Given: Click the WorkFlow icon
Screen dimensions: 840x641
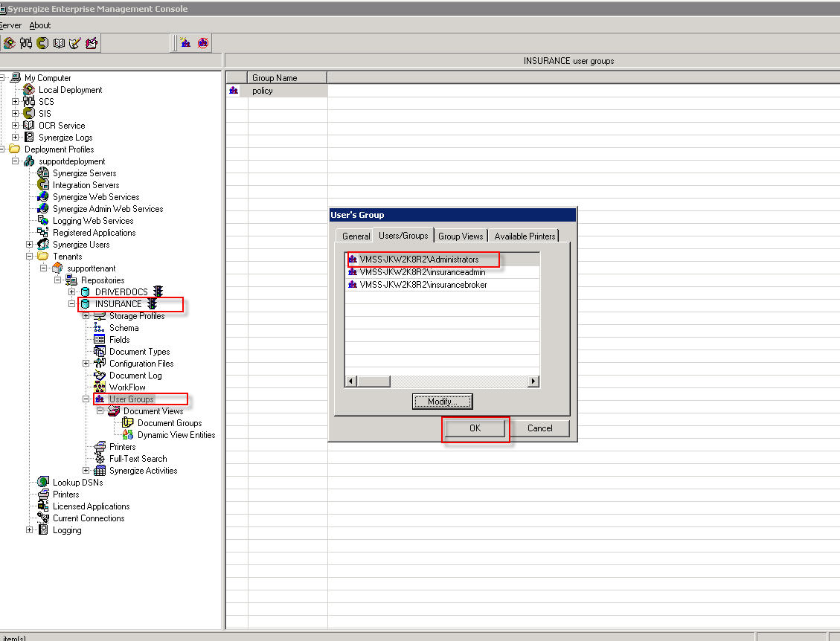Looking at the screenshot, I should (x=99, y=387).
